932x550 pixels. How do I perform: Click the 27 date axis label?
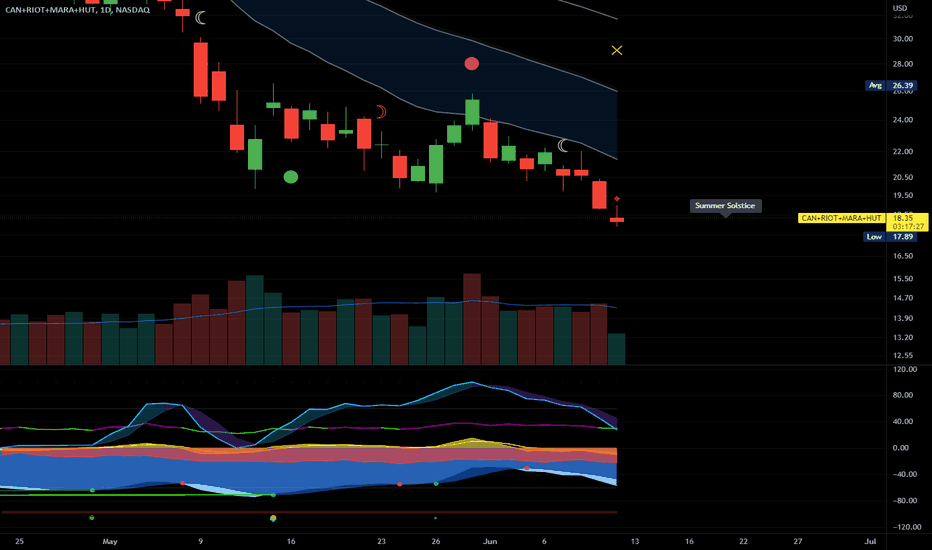tap(798, 542)
